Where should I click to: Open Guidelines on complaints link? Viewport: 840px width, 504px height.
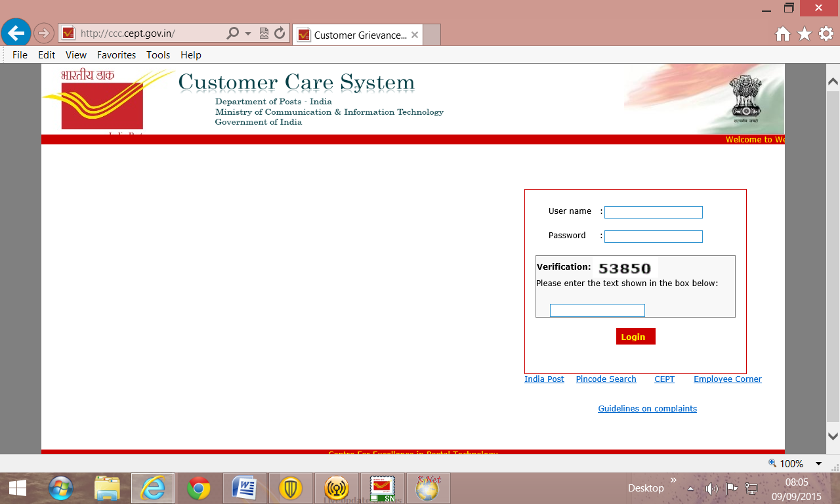click(647, 408)
